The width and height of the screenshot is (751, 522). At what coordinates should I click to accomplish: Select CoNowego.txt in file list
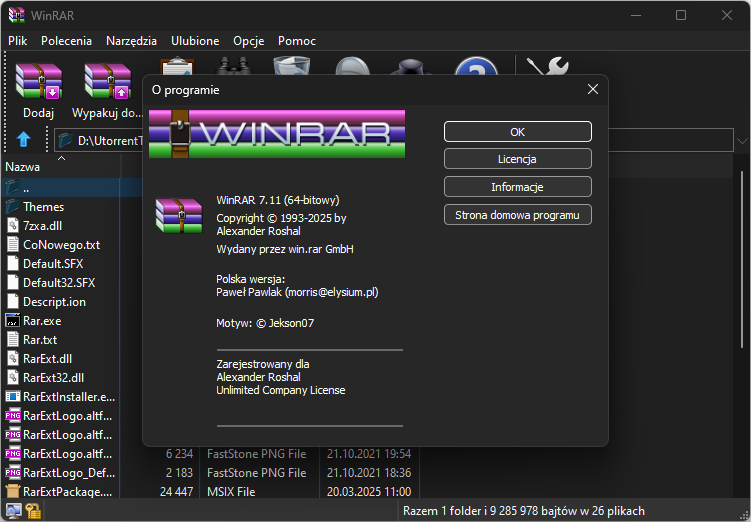tap(61, 245)
